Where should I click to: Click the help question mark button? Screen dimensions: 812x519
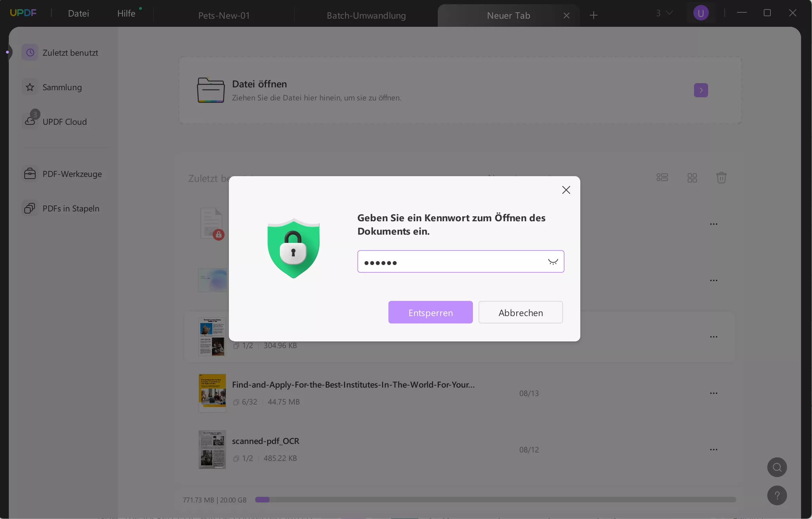tap(777, 495)
